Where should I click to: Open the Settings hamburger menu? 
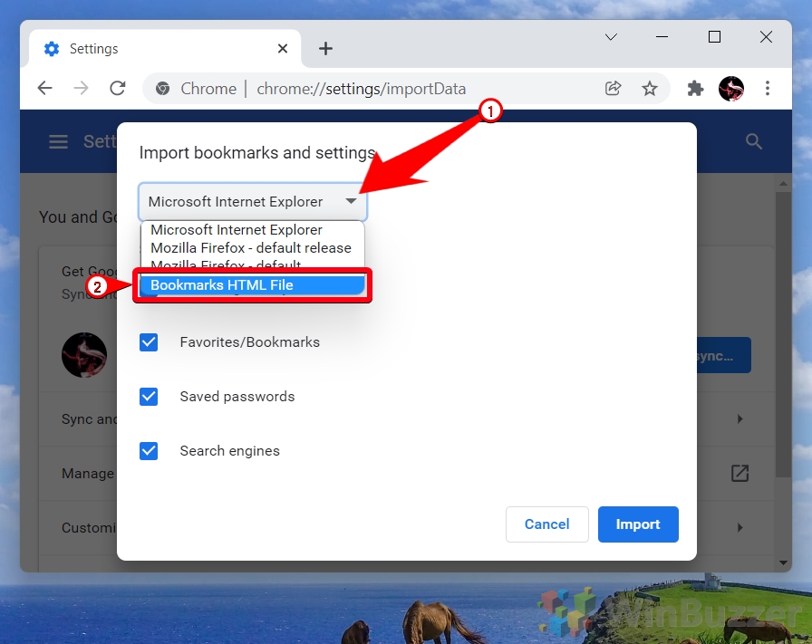tap(58, 141)
